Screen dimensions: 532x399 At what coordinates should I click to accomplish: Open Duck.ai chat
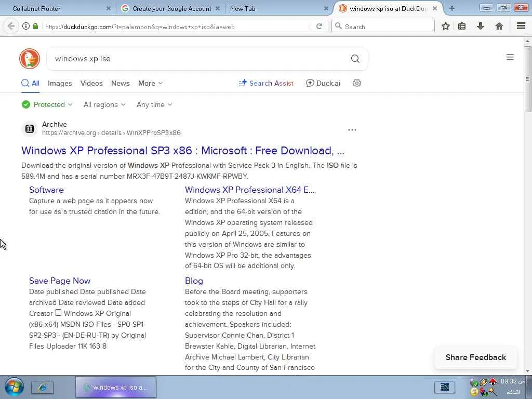click(x=323, y=83)
